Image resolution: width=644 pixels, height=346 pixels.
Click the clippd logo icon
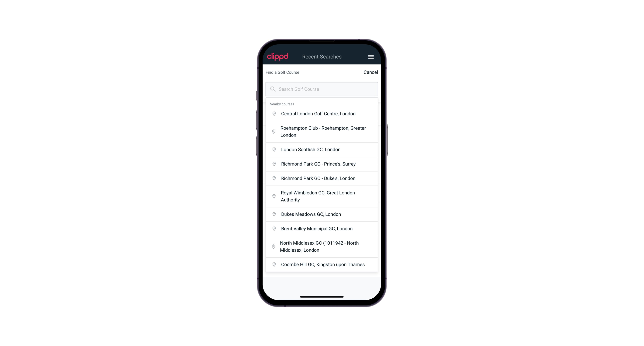coord(278,57)
